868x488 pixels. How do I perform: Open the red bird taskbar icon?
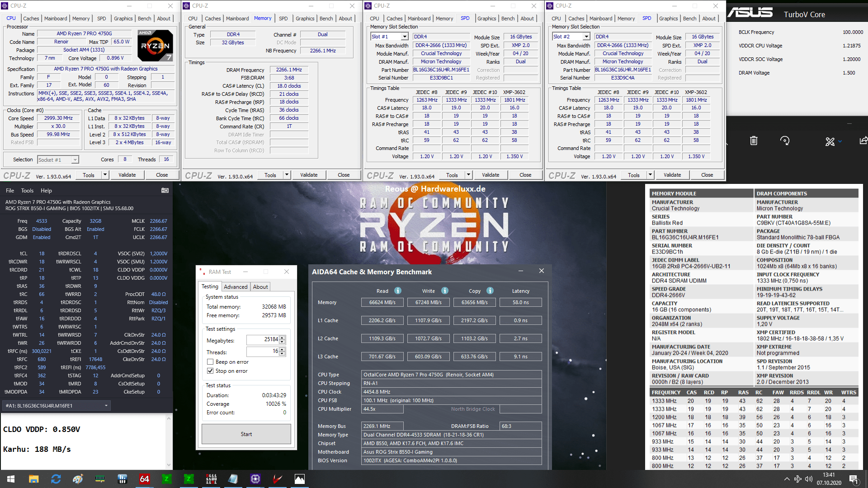pos(278,479)
